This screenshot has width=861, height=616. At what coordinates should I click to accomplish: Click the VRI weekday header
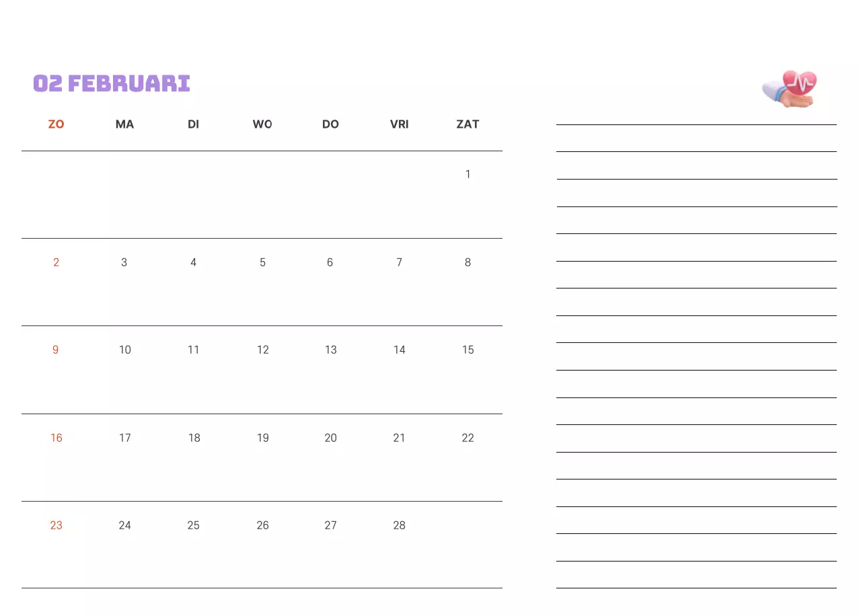point(400,124)
